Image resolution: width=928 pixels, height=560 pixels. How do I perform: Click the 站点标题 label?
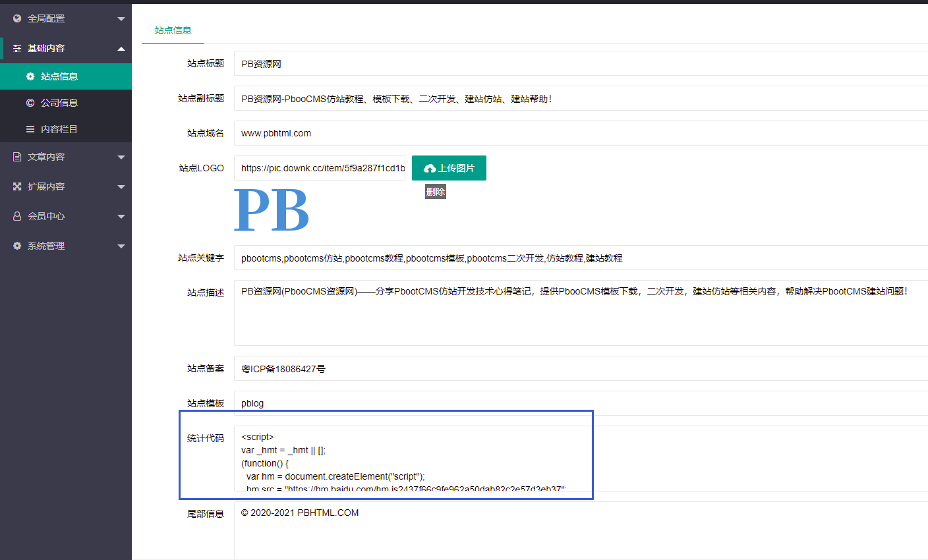206,63
